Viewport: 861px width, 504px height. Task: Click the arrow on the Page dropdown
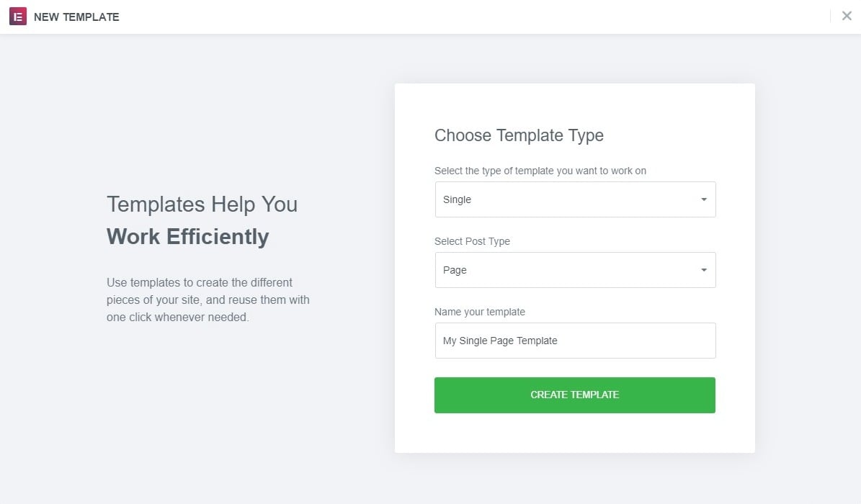pos(704,270)
